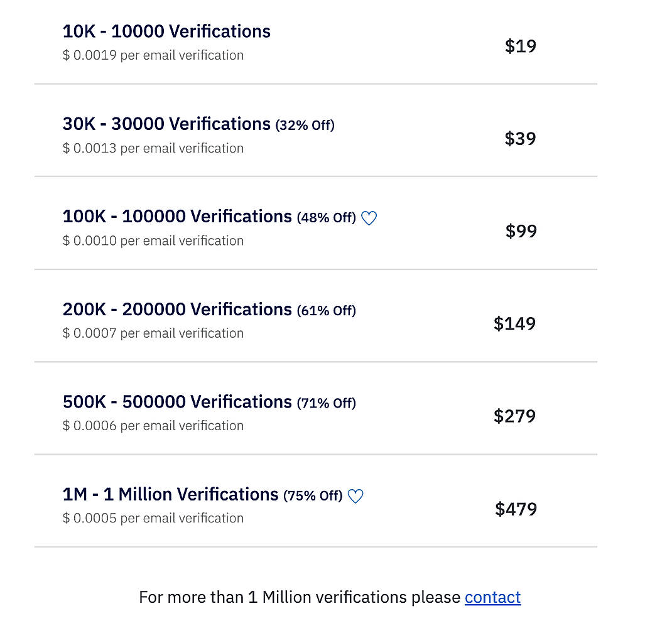672x643 pixels.
Task: Click the $149 price label
Action: coord(514,323)
